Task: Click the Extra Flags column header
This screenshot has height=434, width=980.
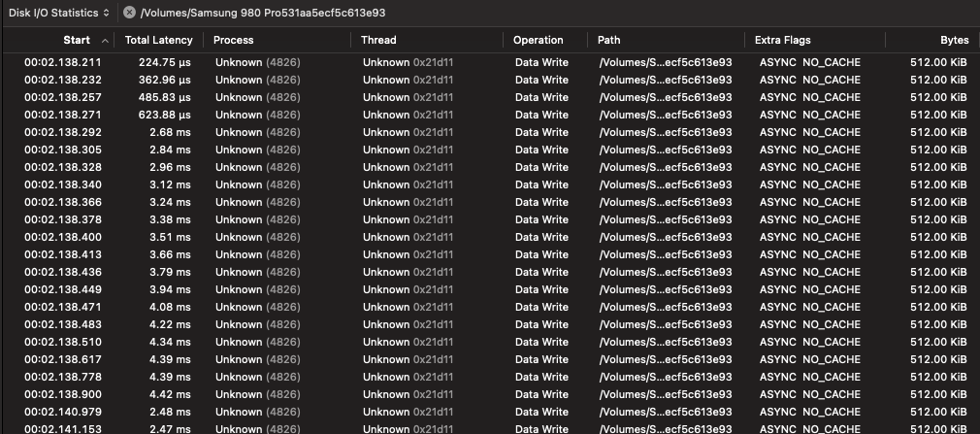Action: (783, 40)
